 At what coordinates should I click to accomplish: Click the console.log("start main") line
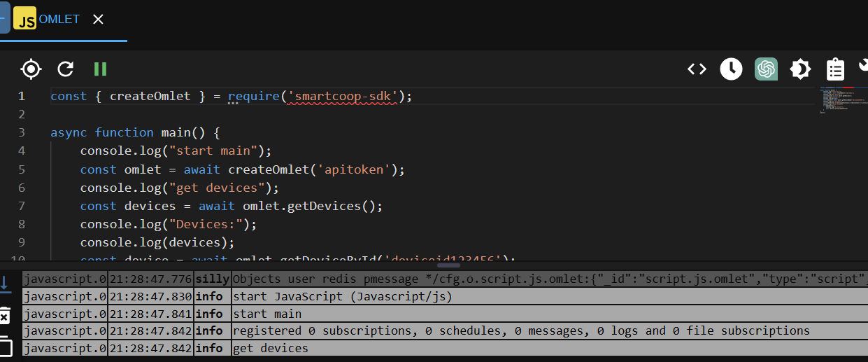coord(176,151)
